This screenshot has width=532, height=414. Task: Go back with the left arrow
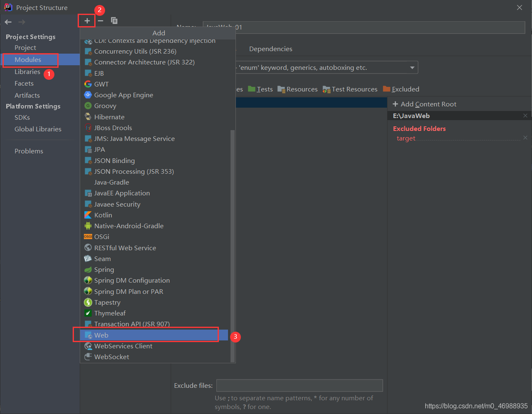(8, 22)
